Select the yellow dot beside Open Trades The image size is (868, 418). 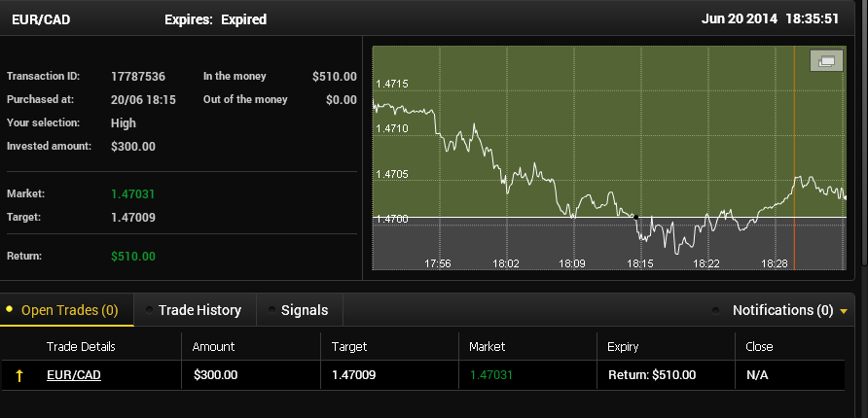coord(9,310)
